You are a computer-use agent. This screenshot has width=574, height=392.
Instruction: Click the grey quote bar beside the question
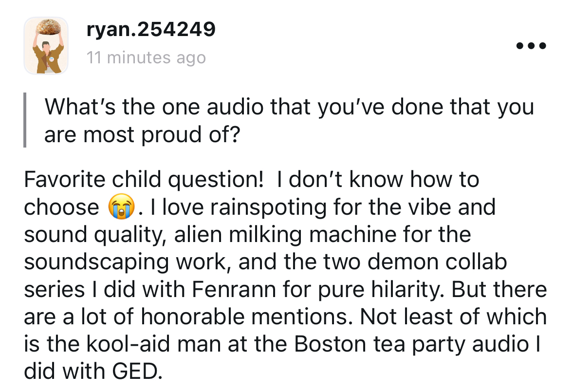click(x=25, y=120)
